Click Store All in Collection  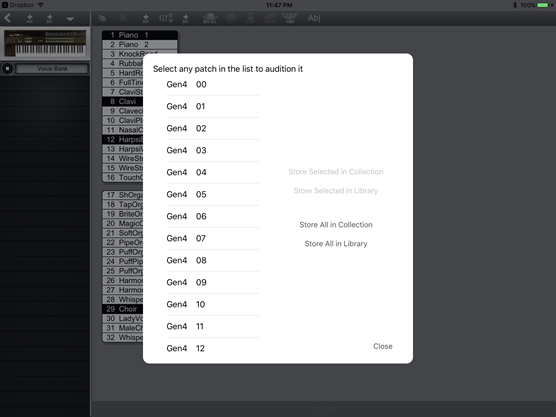click(336, 224)
